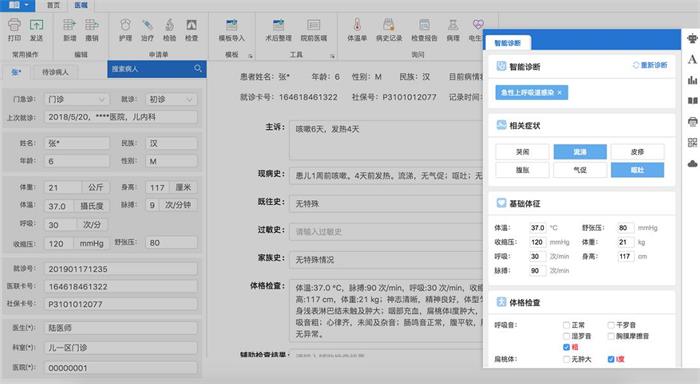700x384 pixels.
Task: Click the letter A icon in right sidebar
Action: [x=692, y=59]
